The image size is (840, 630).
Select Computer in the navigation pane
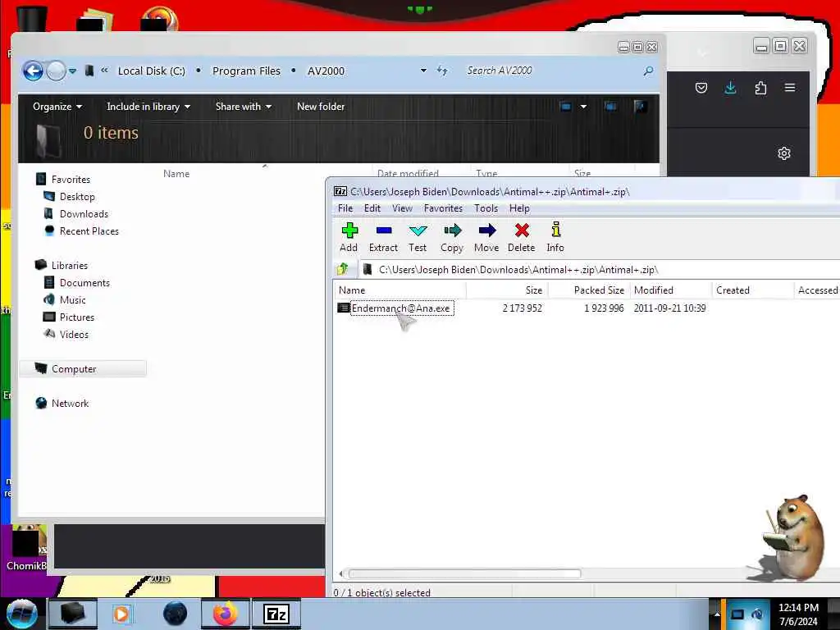coord(83,368)
